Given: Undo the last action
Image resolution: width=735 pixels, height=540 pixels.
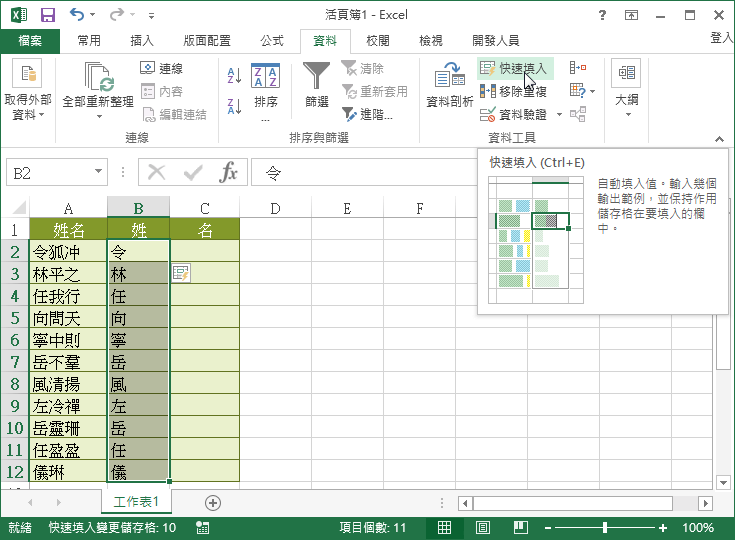Looking at the screenshot, I should point(77,15).
